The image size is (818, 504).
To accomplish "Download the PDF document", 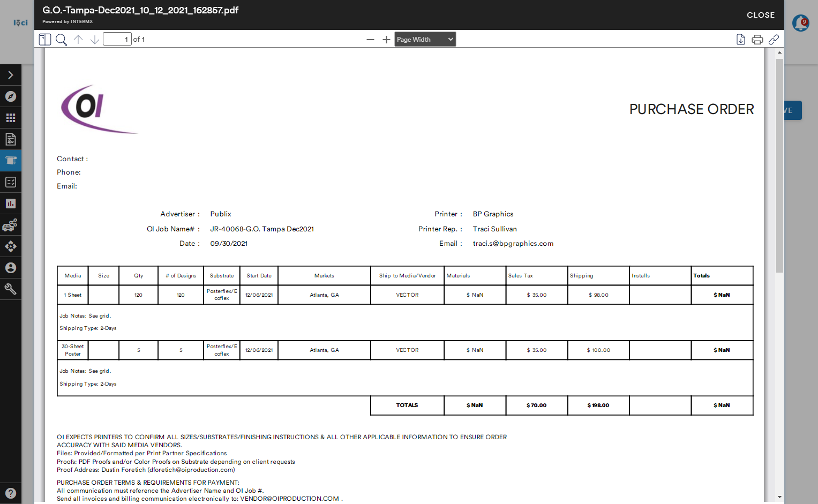I will [741, 40].
